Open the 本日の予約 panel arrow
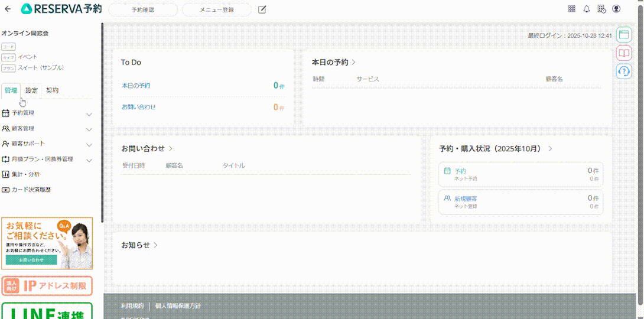This screenshot has height=319, width=644. 354,63
